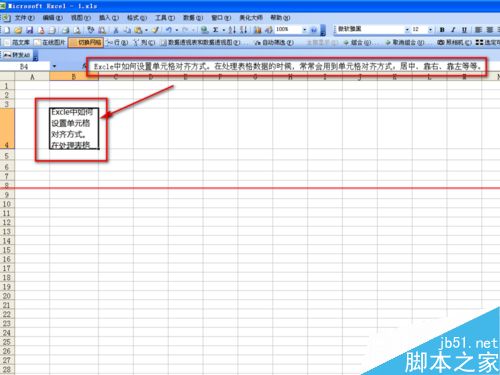Select column B header
Image resolution: width=500 pixels, height=375 pixels.
point(74,77)
